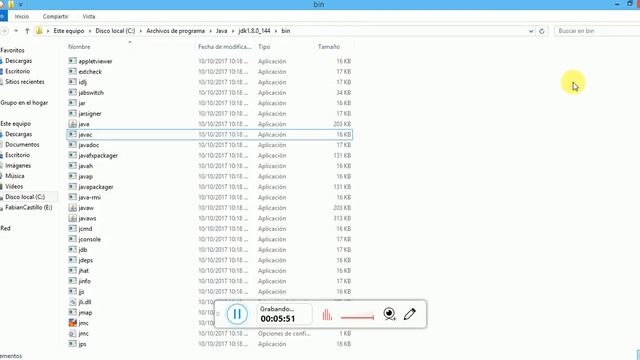Click the javaw application icon
640x360 pixels.
pyautogui.click(x=73, y=208)
